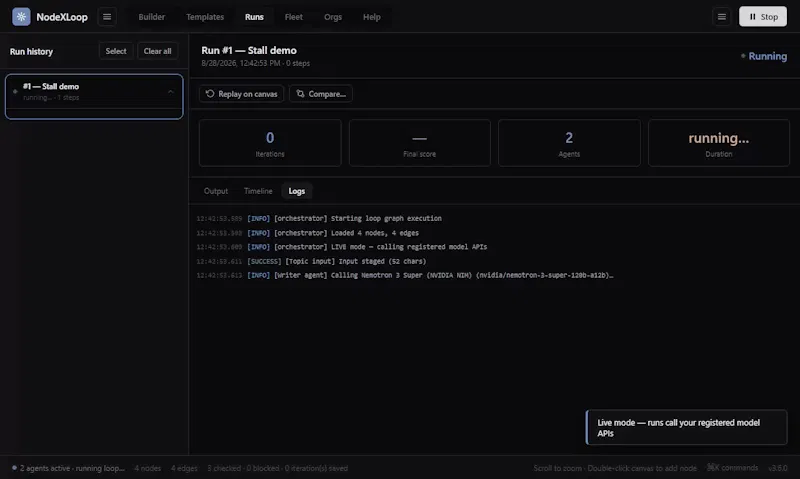Image resolution: width=800 pixels, height=479 pixels.
Task: Click ⌘K commands in status bar
Action: (732, 468)
